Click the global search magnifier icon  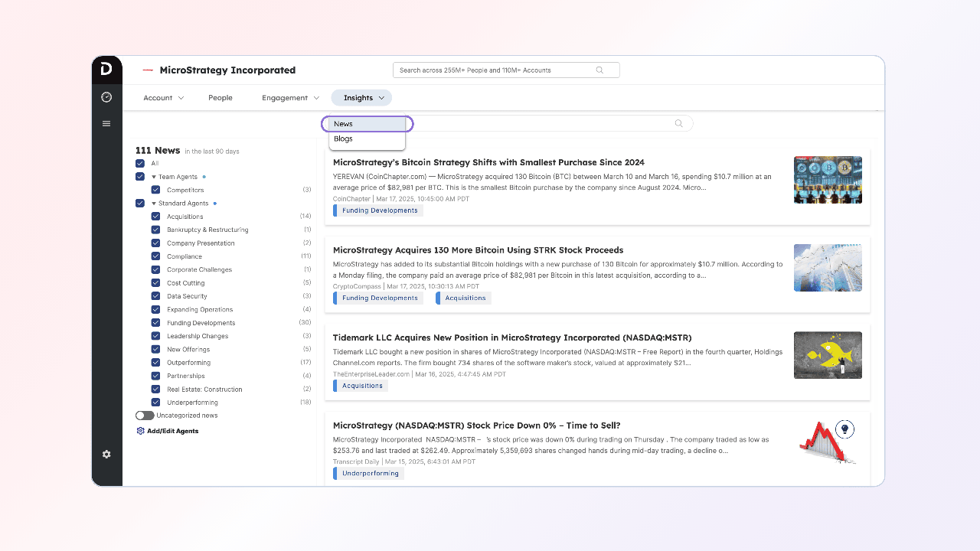599,70
